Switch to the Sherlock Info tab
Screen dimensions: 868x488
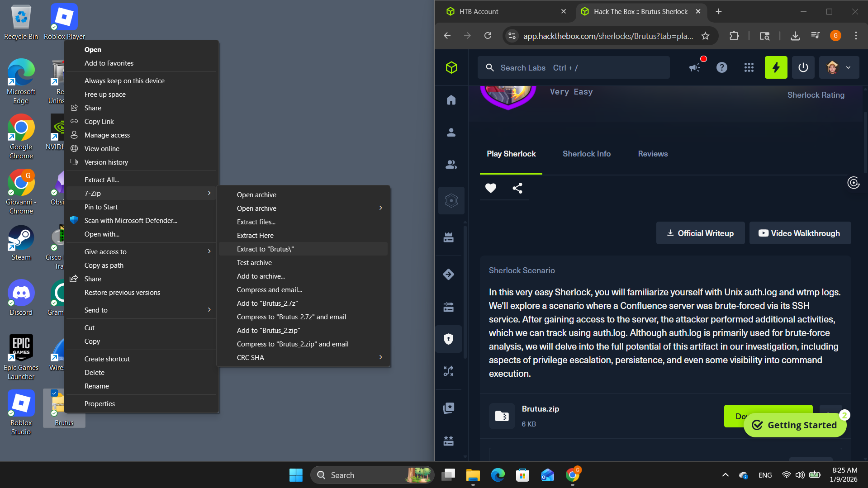tap(587, 154)
